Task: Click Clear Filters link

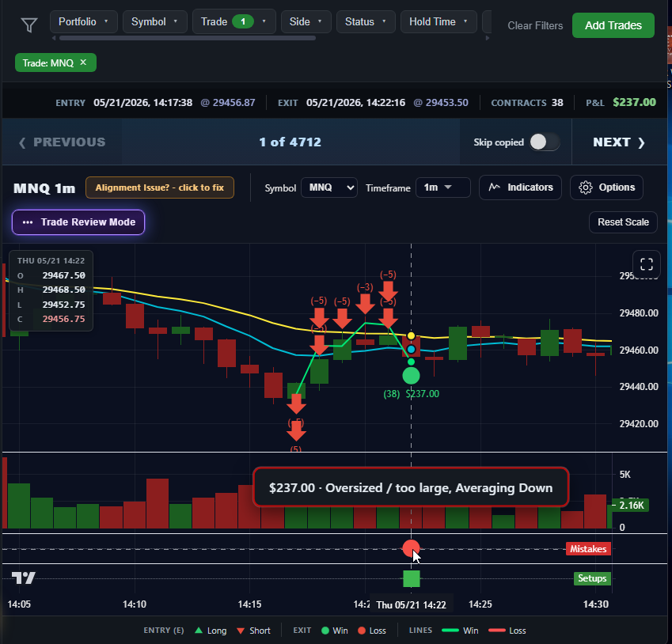Action: coord(535,25)
